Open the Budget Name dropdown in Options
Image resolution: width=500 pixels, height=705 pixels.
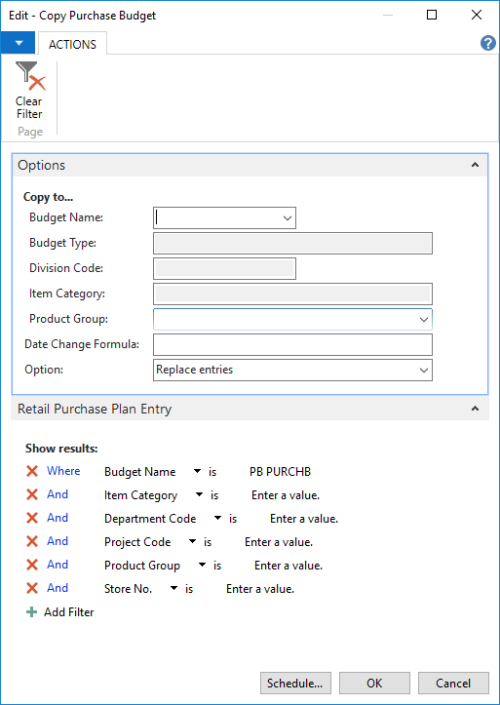[287, 218]
